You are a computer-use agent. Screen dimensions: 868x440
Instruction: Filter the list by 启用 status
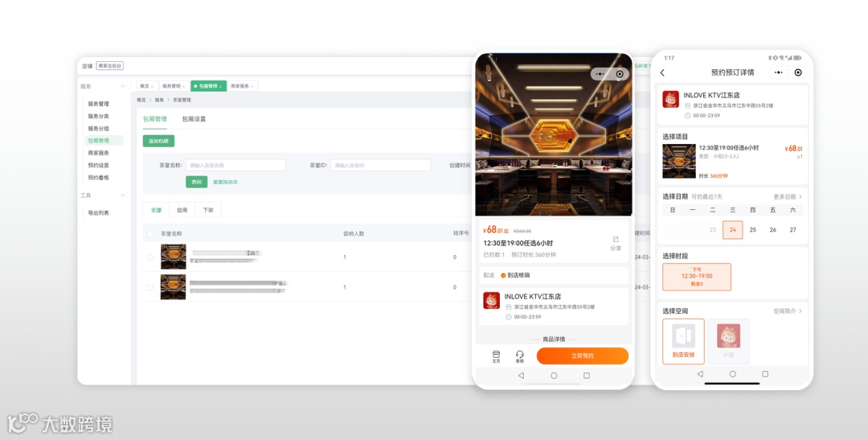[x=182, y=210]
